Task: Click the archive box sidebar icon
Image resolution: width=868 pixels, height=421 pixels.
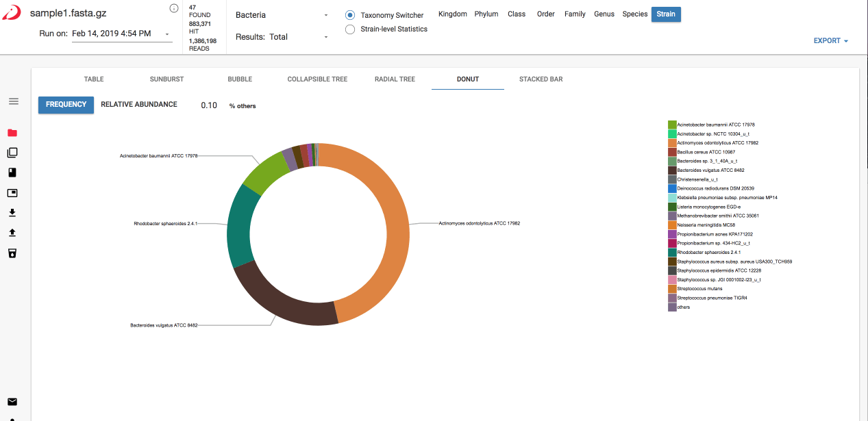Action: (12, 253)
